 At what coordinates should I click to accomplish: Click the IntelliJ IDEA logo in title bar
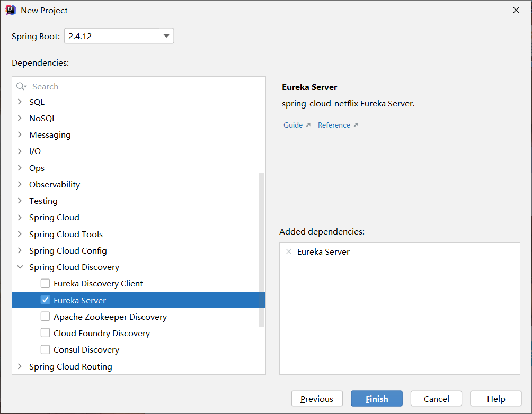(11, 10)
